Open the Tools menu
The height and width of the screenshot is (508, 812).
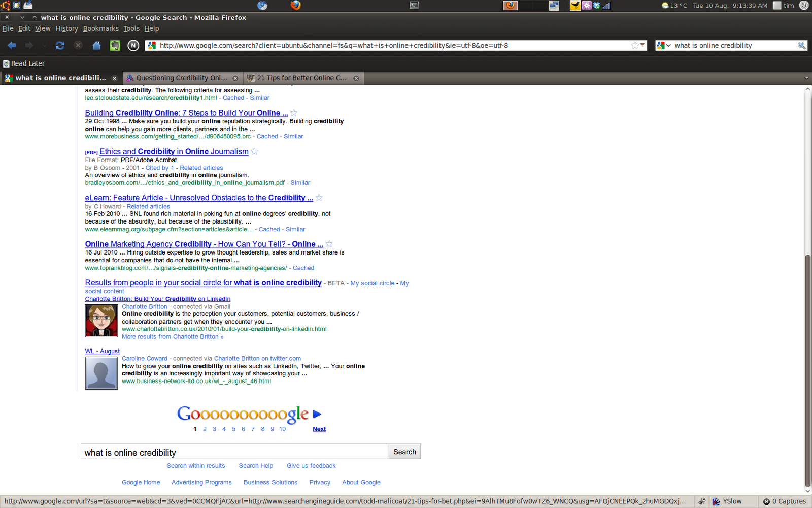click(131, 28)
